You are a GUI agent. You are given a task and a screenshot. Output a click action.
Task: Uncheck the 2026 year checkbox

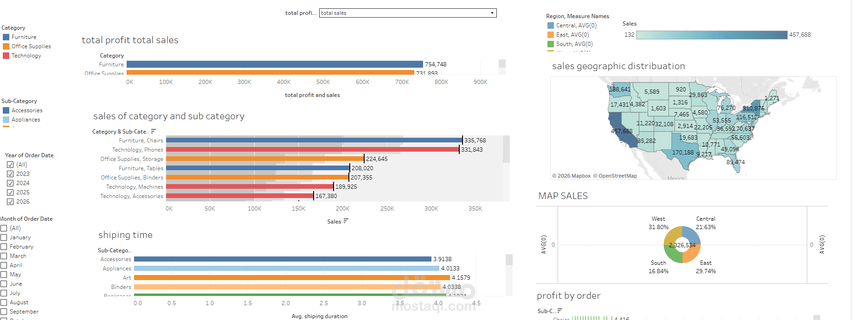click(x=10, y=202)
